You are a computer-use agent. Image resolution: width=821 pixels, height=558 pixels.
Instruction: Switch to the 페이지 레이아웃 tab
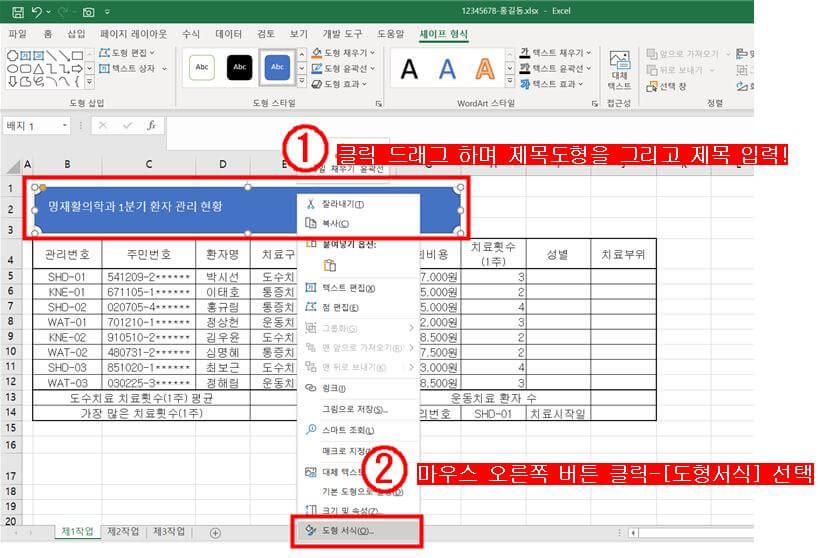pos(134,34)
